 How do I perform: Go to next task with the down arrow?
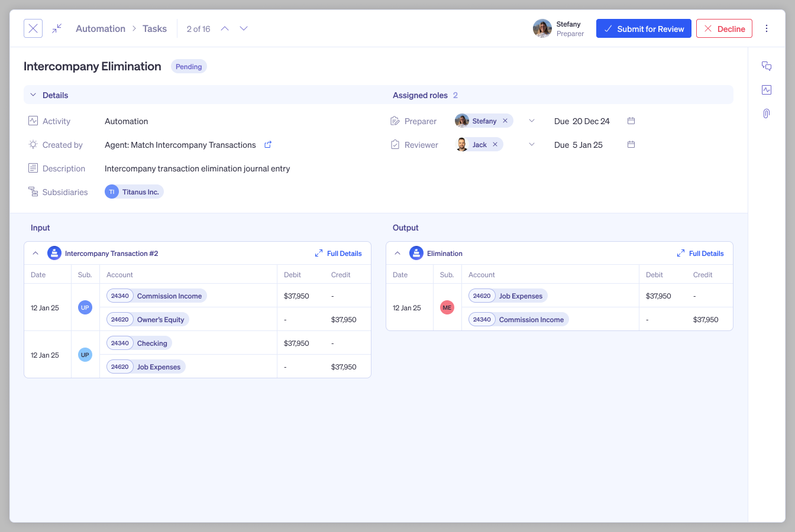pos(244,28)
